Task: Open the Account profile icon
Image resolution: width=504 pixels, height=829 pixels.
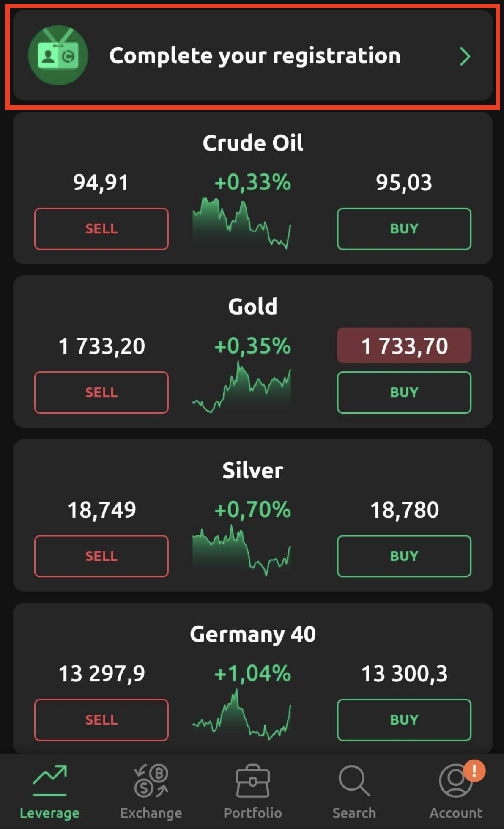Action: [455, 781]
